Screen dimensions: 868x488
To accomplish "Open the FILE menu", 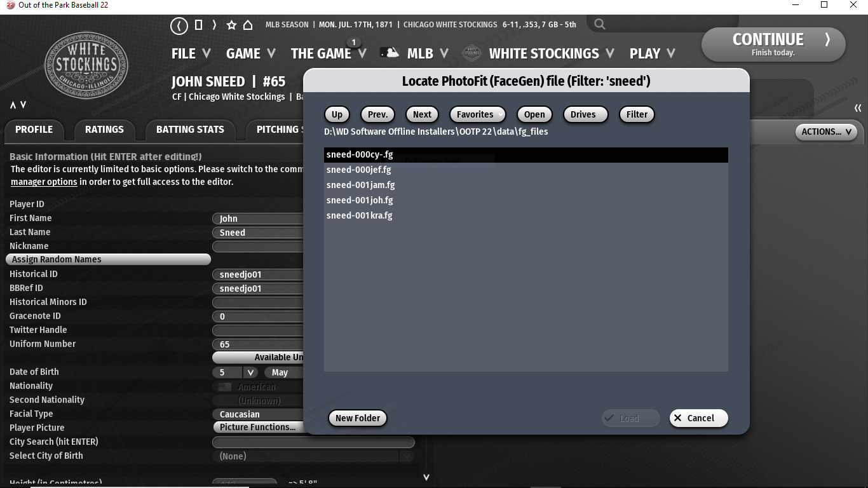I will pos(191,54).
